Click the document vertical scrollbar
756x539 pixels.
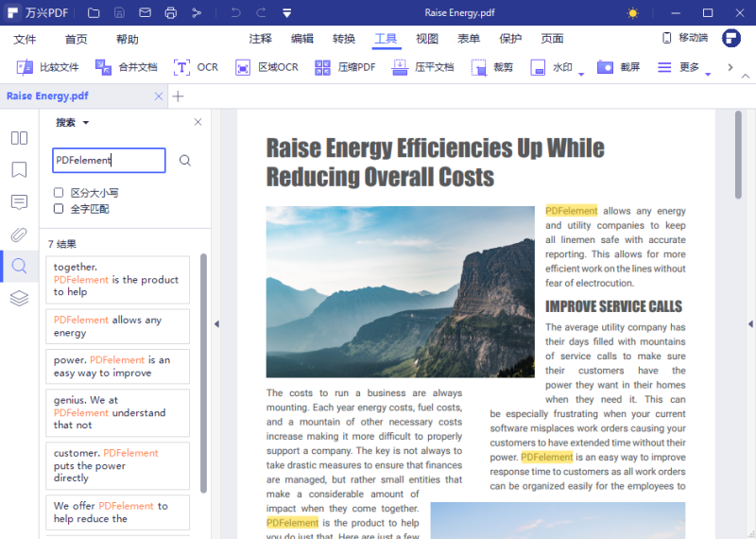pyautogui.click(x=738, y=154)
